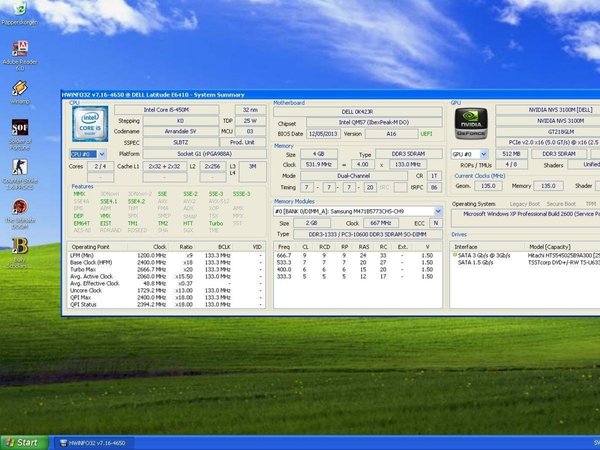This screenshot has width=600, height=450.
Task: Launch The Ultimate DOOM desktop shortcut
Action: tap(20, 214)
